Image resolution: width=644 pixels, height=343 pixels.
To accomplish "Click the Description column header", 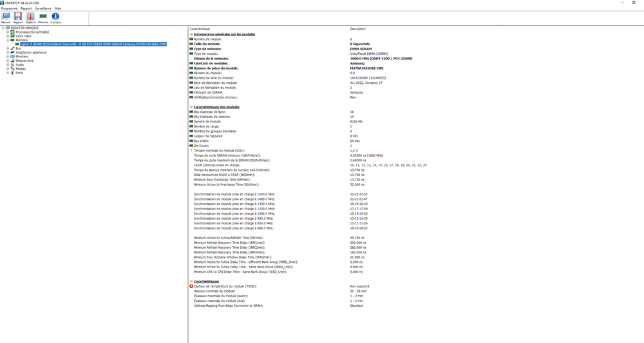I will coord(357,29).
